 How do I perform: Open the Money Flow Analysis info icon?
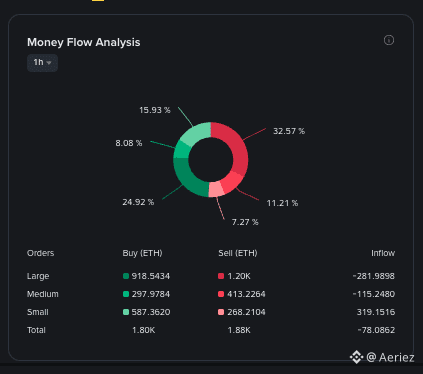tap(389, 40)
